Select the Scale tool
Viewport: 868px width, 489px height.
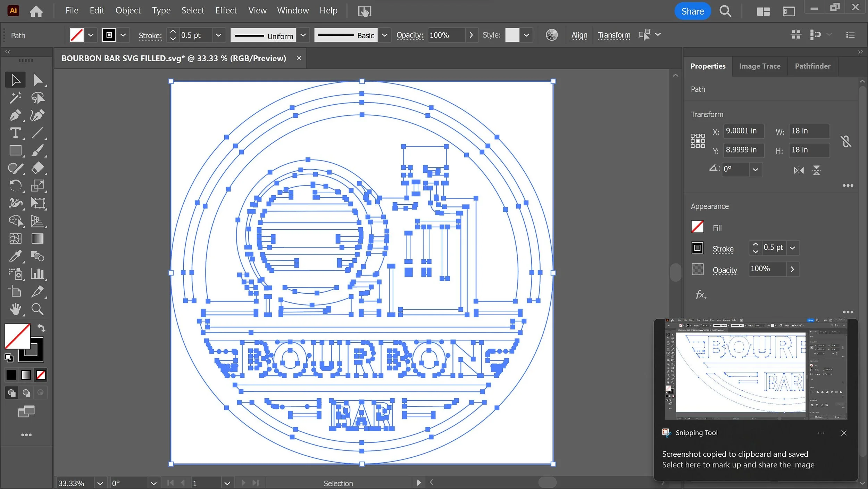37,186
